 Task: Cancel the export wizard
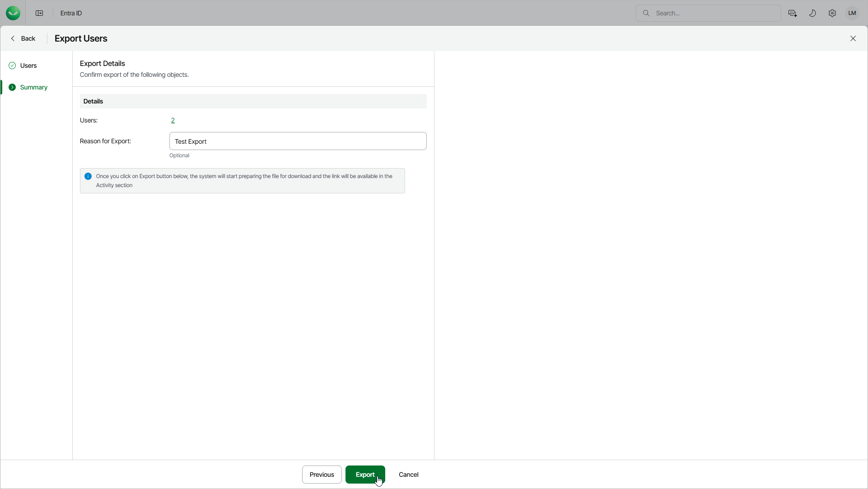[x=408, y=474]
